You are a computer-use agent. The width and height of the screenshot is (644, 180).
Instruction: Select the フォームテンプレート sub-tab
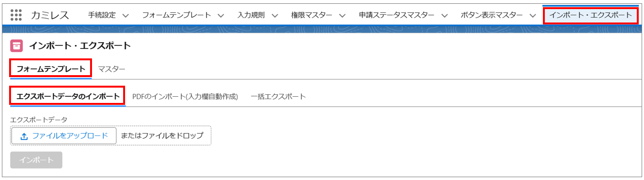point(51,69)
